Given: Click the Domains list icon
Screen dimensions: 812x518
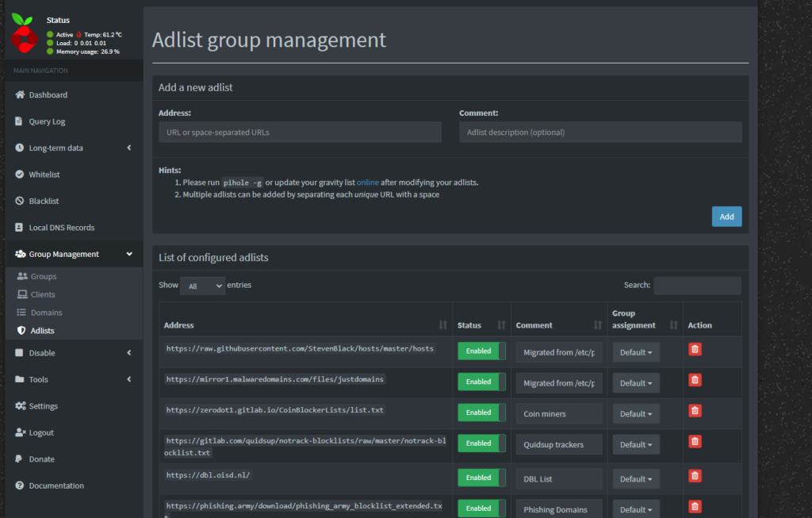Looking at the screenshot, I should click(x=21, y=313).
